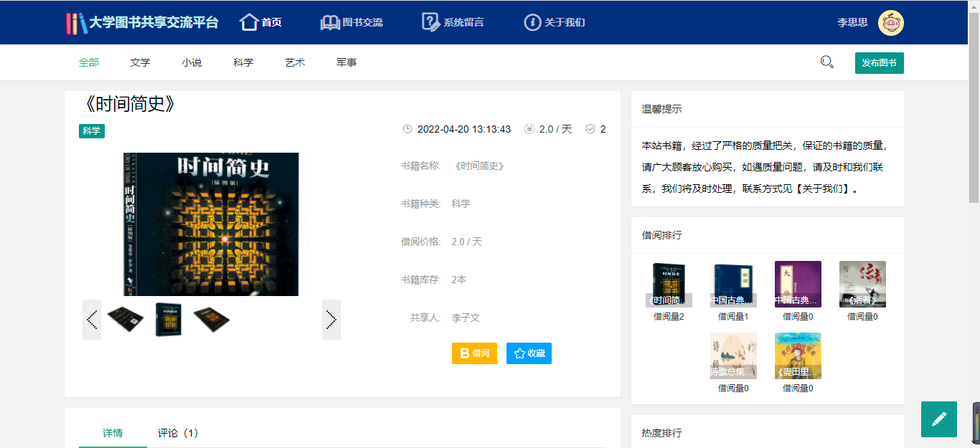
Task: Select the second small book thumbnail
Action: point(169,320)
